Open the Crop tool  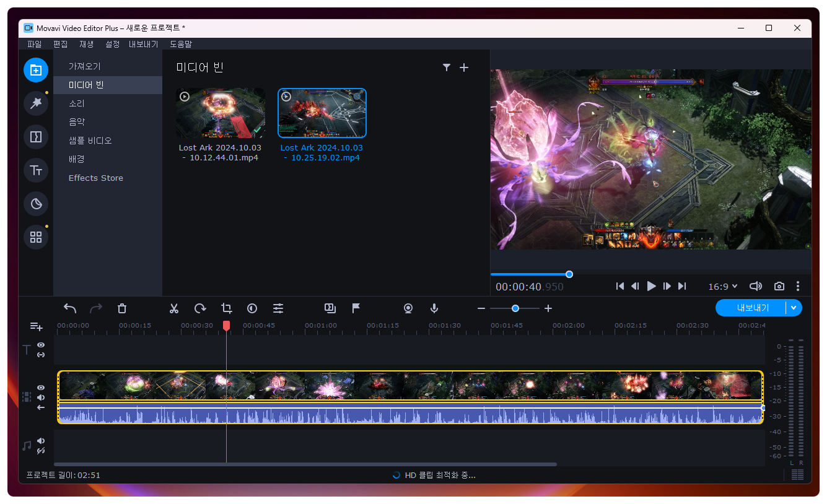point(226,308)
